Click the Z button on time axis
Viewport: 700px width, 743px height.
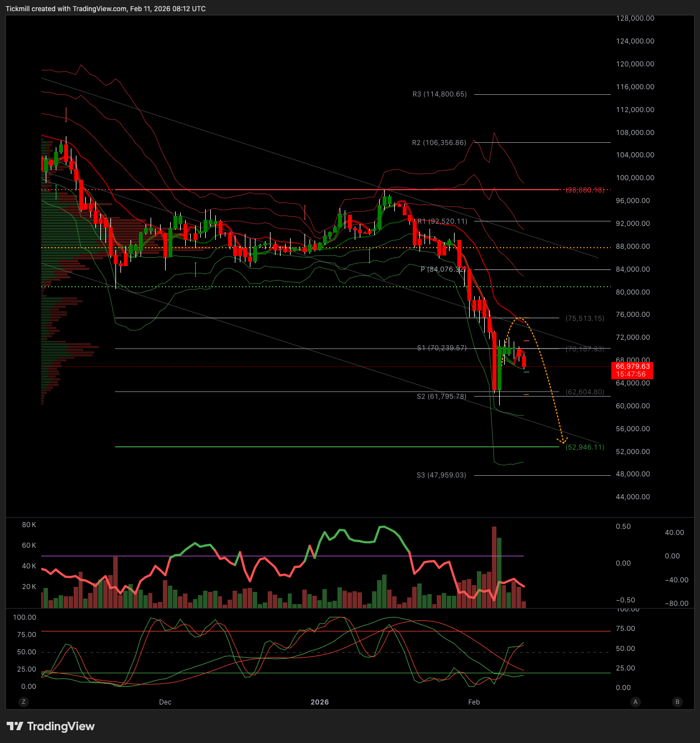[x=23, y=702]
